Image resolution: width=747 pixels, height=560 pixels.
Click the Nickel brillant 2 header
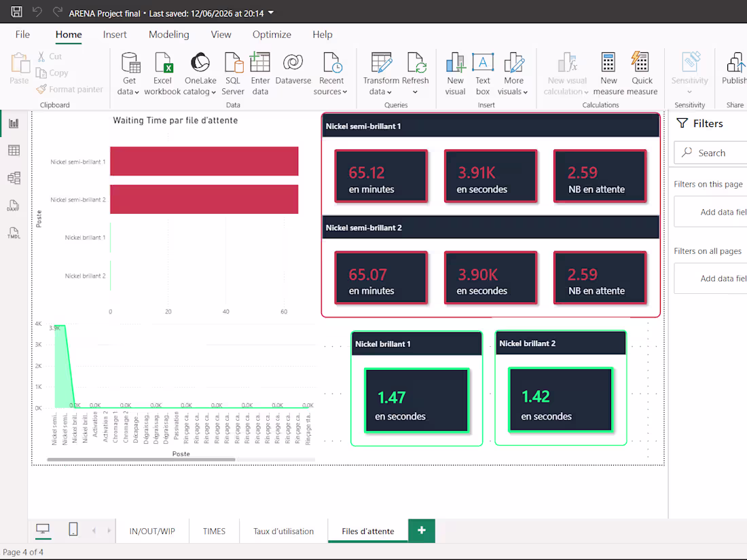pyautogui.click(x=561, y=343)
